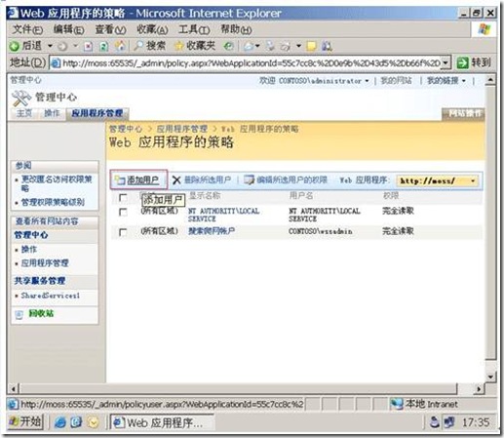Click the search crawl account (搜索爬网帐户) link
This screenshot has height=438, width=504.
coord(212,231)
